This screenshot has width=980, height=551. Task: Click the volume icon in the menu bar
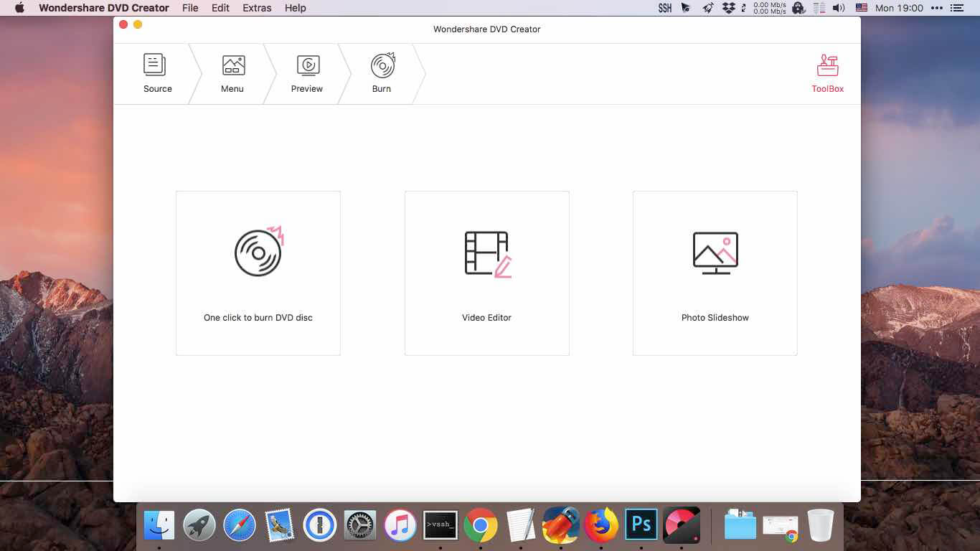(839, 8)
